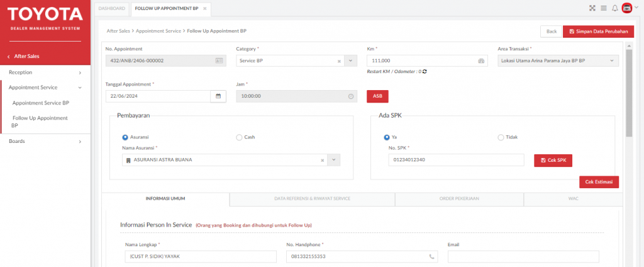Close the Follow Up Appointment BP tab
Image resolution: width=644 pixels, height=267 pixels.
[x=204, y=9]
